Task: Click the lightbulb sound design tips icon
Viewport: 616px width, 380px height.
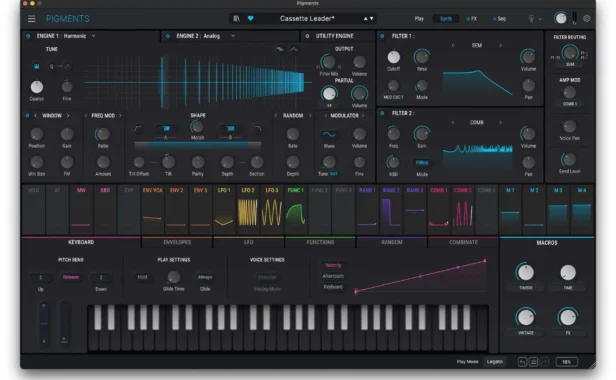Action: (x=531, y=18)
